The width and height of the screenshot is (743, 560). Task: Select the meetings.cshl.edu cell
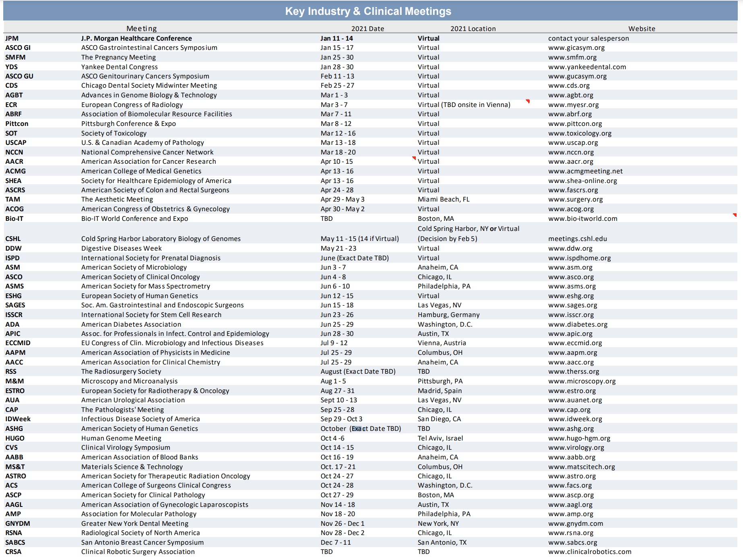coord(578,239)
